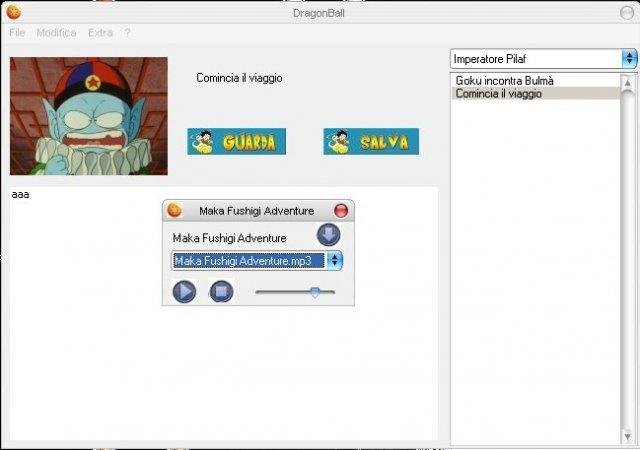This screenshot has height=450, width=640.
Task: Click the blue download arrow button
Action: 329,235
